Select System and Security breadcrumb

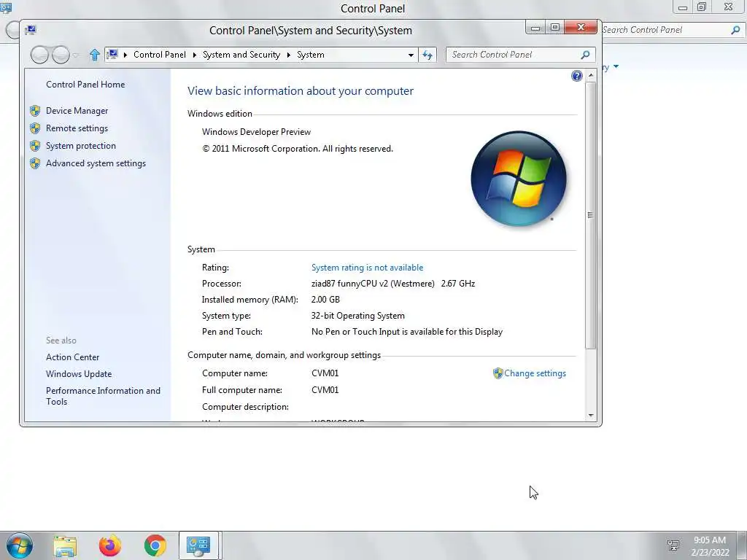[x=241, y=54]
